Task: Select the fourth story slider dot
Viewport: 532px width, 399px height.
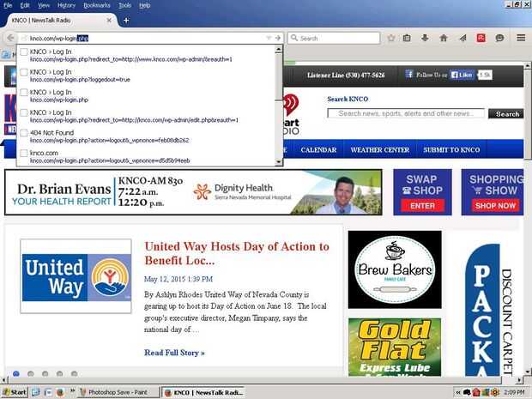Action: (x=60, y=373)
